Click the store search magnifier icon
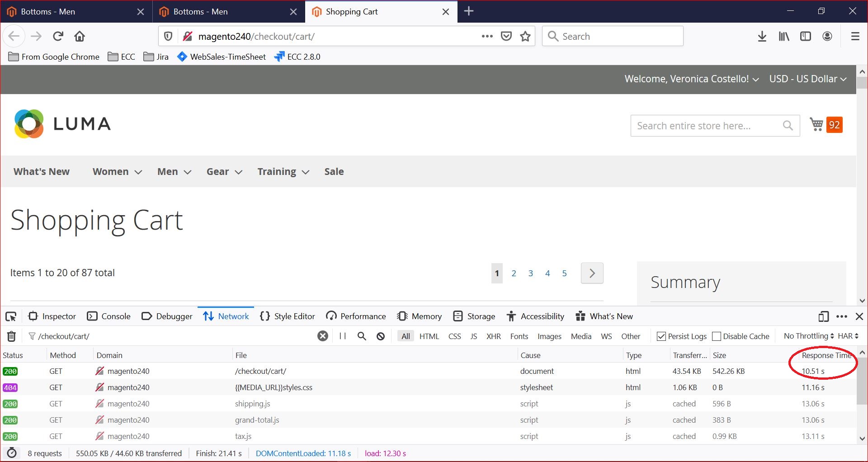The width and height of the screenshot is (868, 462). (x=788, y=125)
